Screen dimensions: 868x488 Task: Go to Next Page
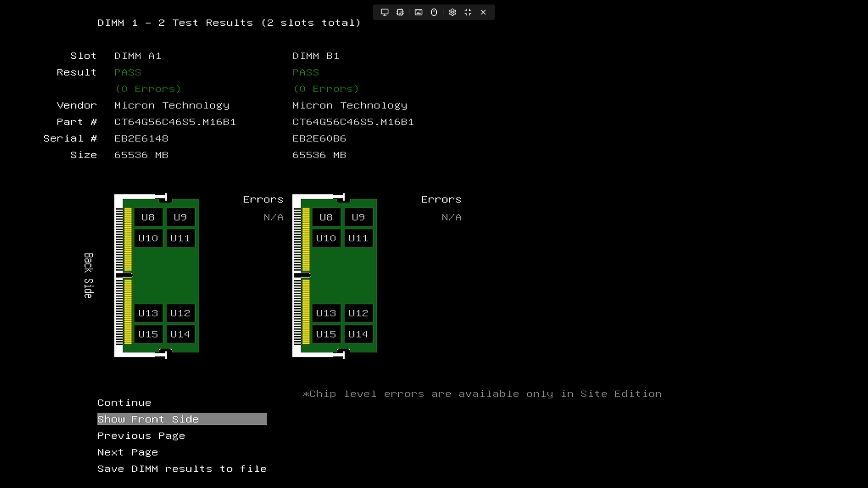point(127,452)
